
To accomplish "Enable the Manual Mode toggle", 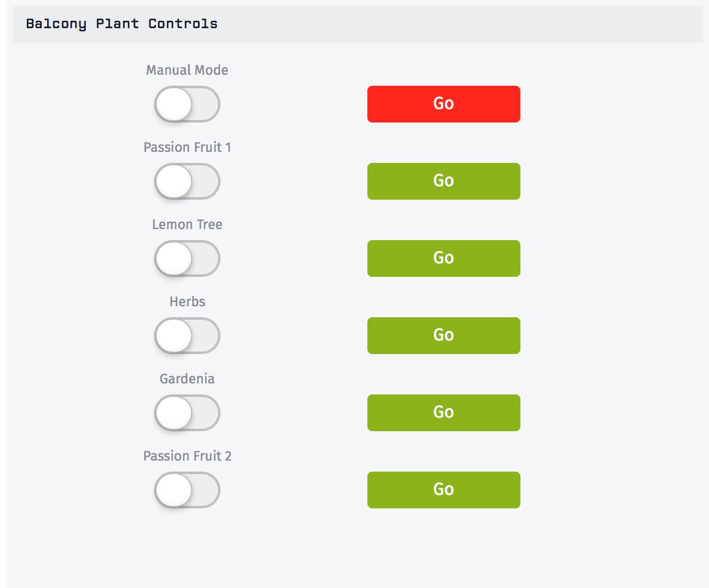I will pos(187,104).
